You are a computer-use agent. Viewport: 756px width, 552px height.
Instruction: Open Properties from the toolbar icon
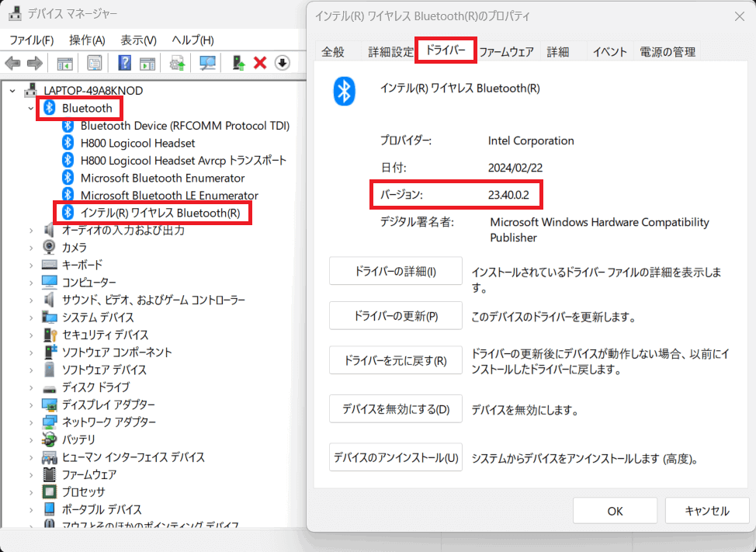click(x=95, y=63)
